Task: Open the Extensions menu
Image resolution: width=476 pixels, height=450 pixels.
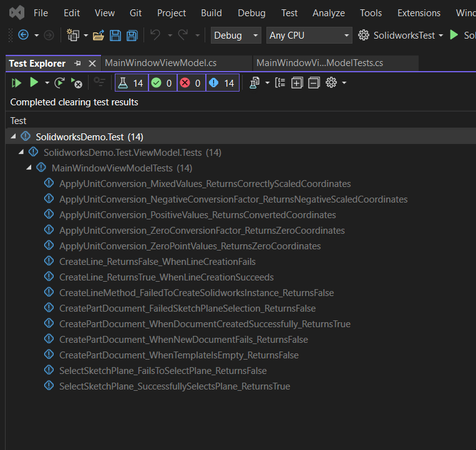Action: (419, 13)
